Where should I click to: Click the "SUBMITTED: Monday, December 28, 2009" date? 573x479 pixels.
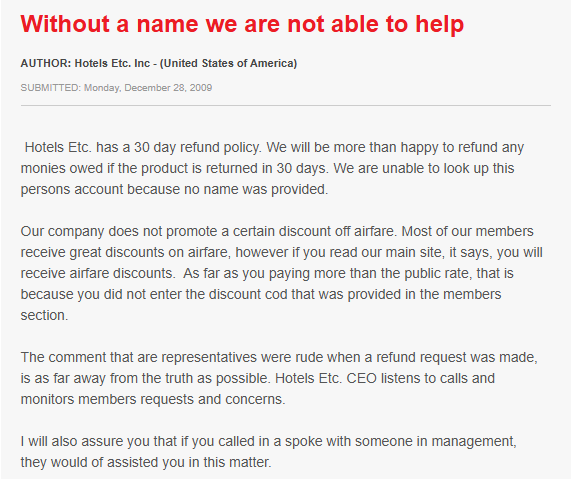pos(116,88)
